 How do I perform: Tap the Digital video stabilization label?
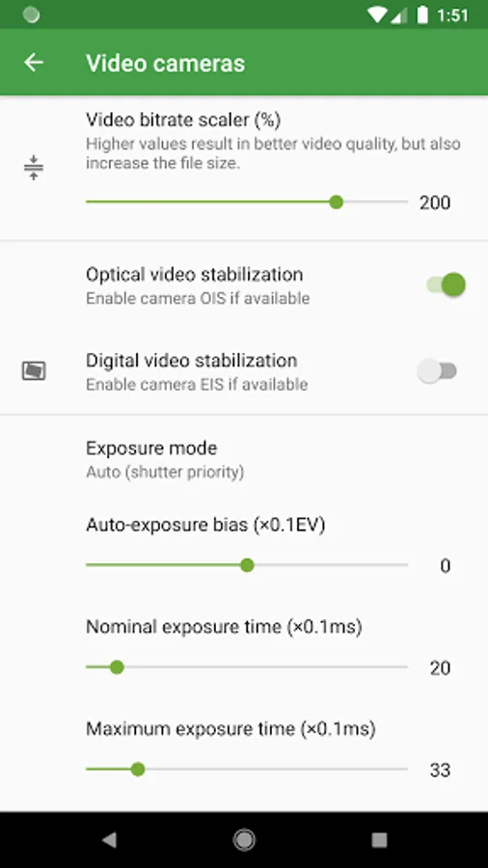(x=191, y=361)
